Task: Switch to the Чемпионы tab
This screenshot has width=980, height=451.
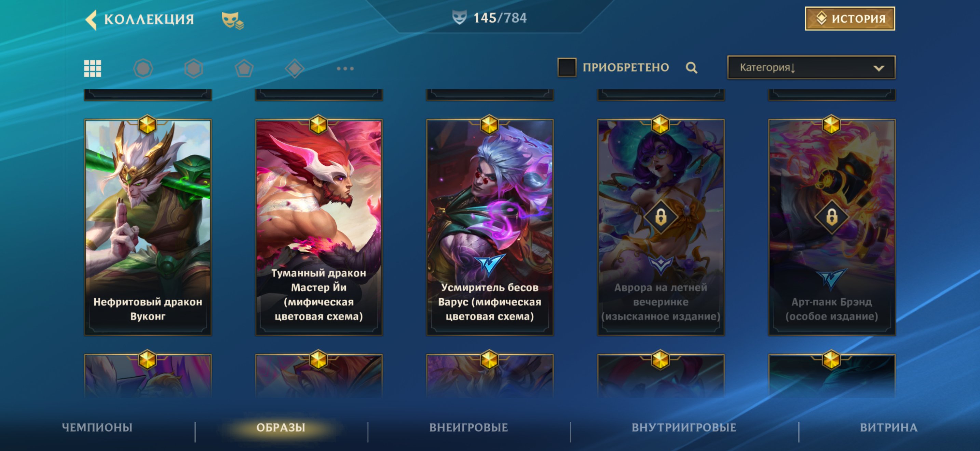Action: click(x=97, y=427)
